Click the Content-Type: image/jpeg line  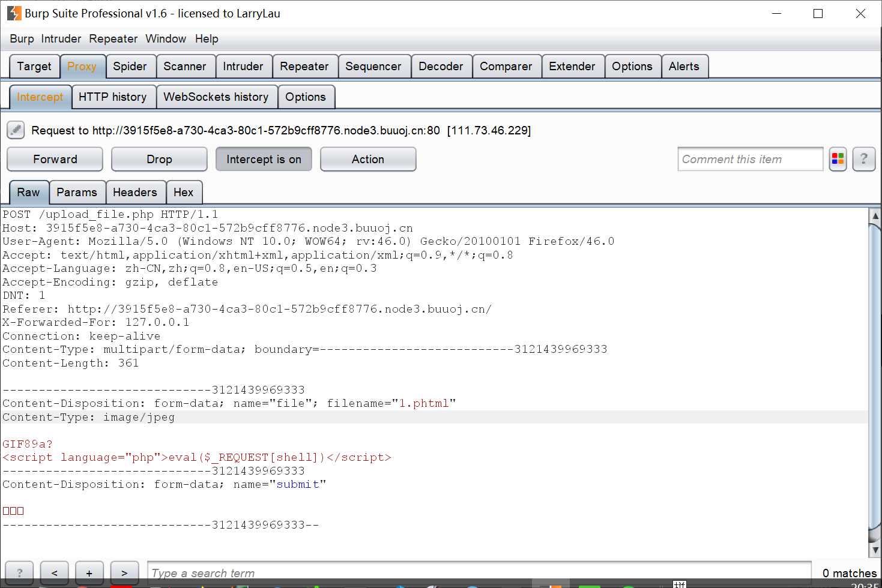[x=89, y=417]
